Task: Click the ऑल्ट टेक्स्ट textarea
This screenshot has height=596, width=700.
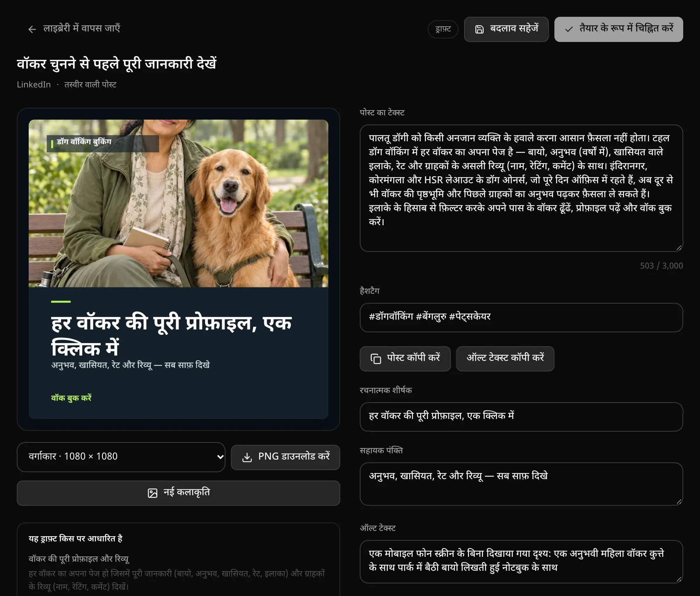Action: (521, 562)
